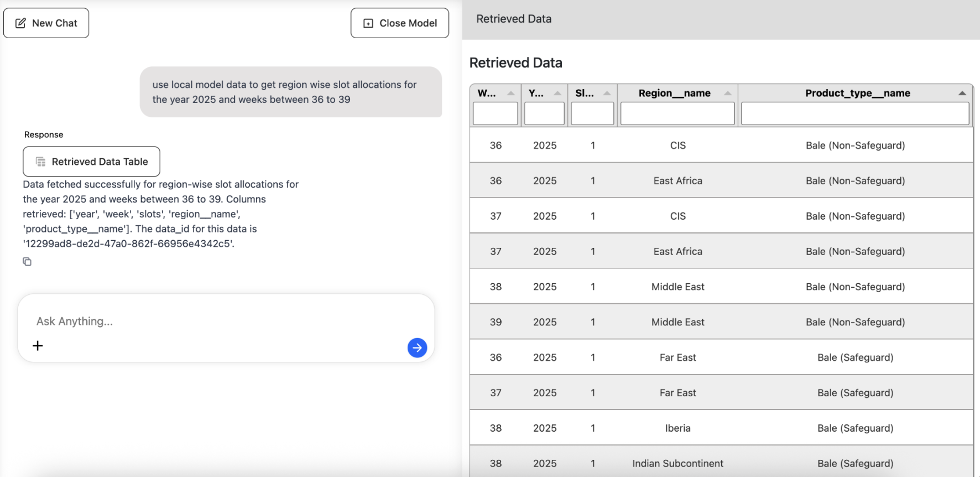This screenshot has height=477, width=980.
Task: Click the copy response icon
Action: (x=27, y=262)
